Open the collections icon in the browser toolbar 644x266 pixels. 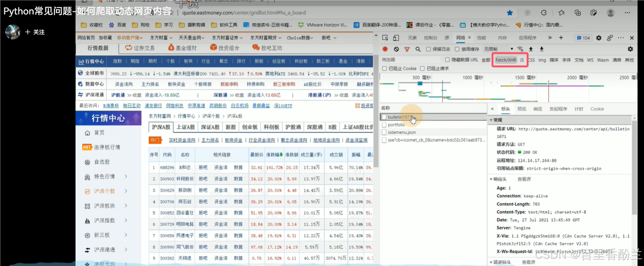(x=578, y=13)
